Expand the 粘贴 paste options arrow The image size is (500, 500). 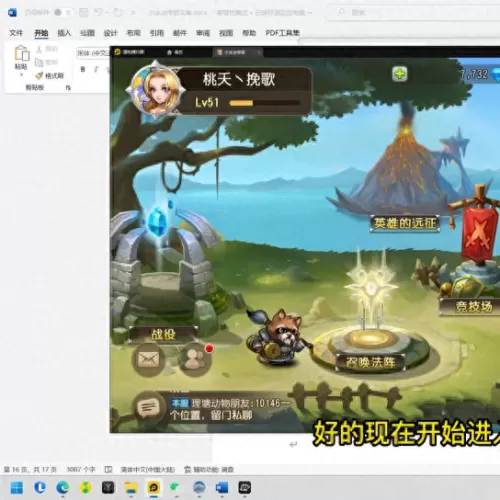[21, 74]
